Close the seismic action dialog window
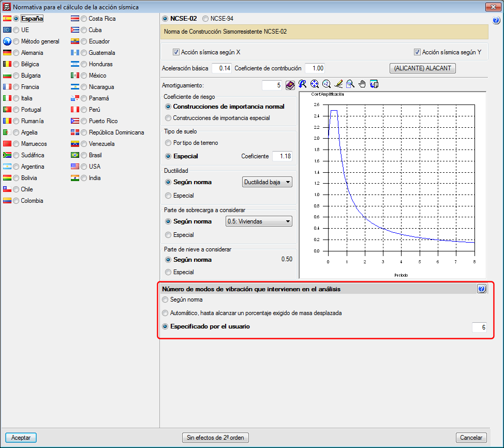The image size is (504, 448). point(493,7)
